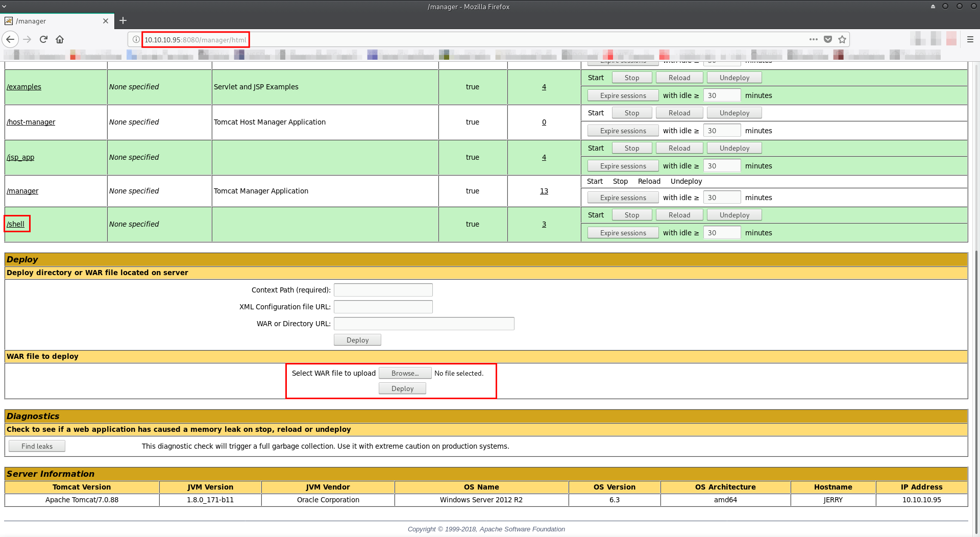Image resolution: width=980 pixels, height=537 pixels.
Task: Click the Find leaks button
Action: pyautogui.click(x=37, y=446)
